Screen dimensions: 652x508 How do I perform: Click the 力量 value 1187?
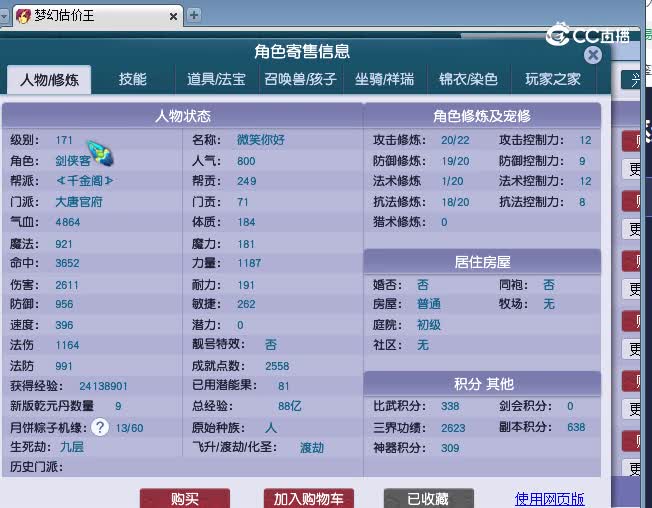249,263
